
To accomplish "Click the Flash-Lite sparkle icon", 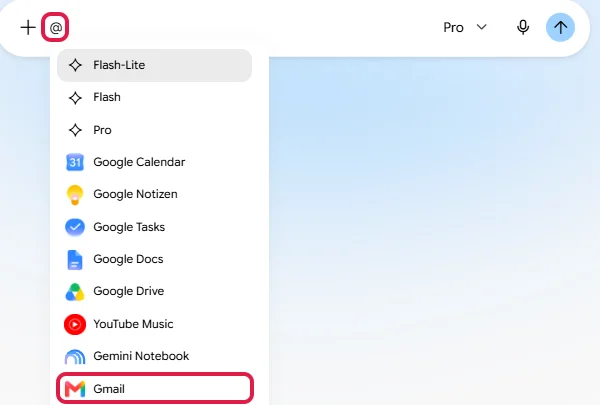I will [75, 65].
